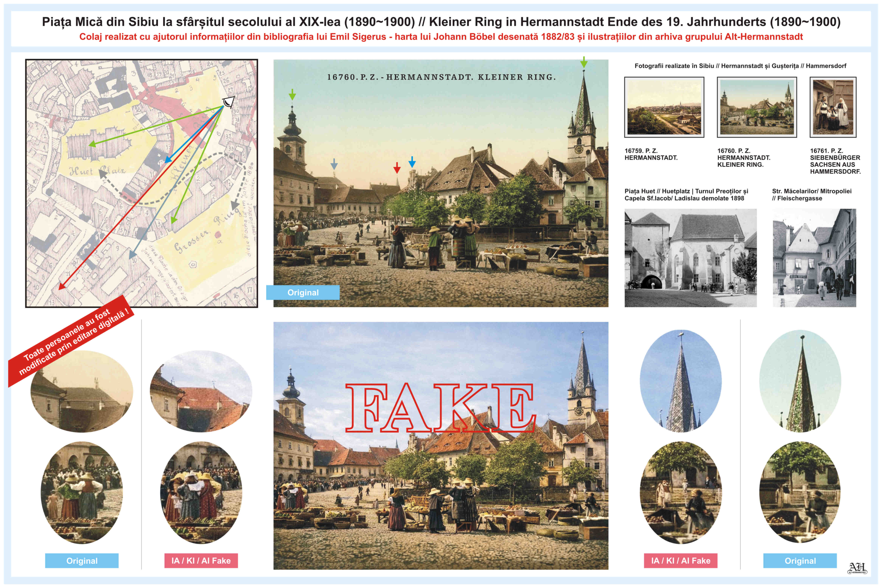The height and width of the screenshot is (588, 882).
Task: Click the 16761 Siebenbürger Sachsen thumbnail
Action: 833,107
